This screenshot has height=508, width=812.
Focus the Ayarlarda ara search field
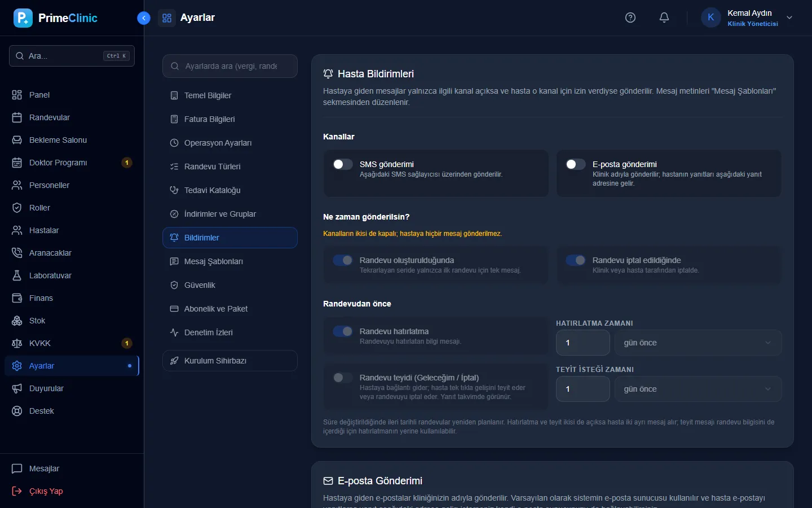click(230, 66)
